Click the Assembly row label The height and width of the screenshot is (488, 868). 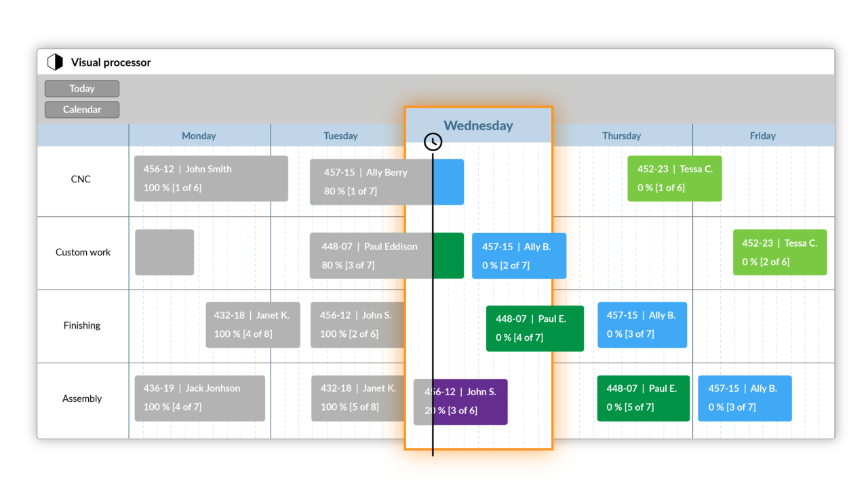click(x=82, y=399)
